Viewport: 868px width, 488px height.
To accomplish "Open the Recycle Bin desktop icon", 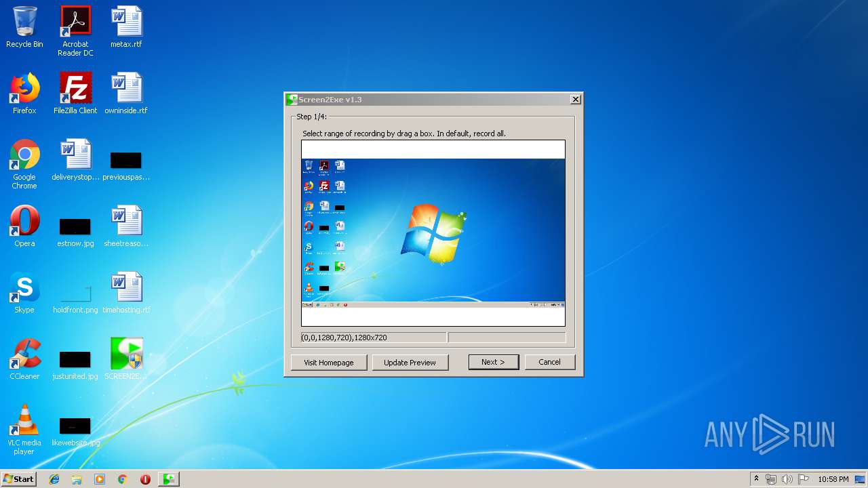I will (x=24, y=28).
